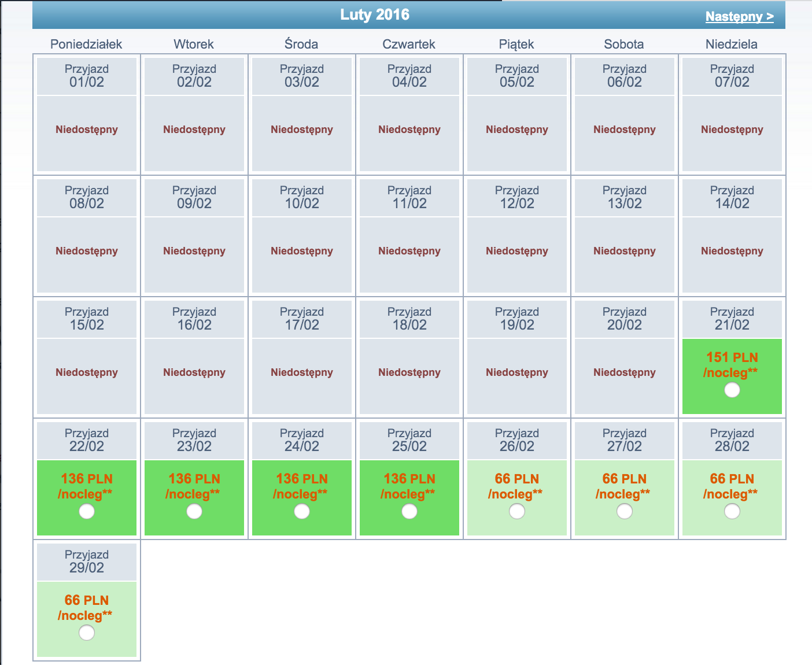Viewport: 812px width, 665px height.
Task: Click the Przyjazd 25/02 date cell header
Action: coord(409,440)
